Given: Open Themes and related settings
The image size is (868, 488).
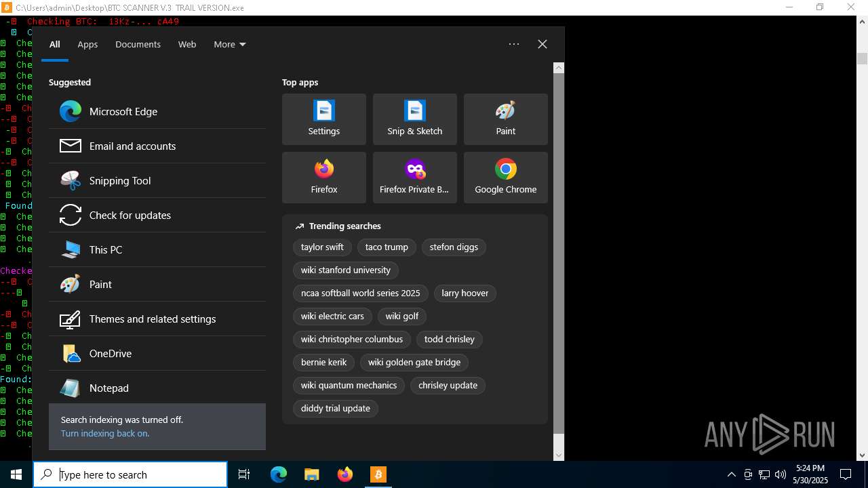Looking at the screenshot, I should 157,319.
